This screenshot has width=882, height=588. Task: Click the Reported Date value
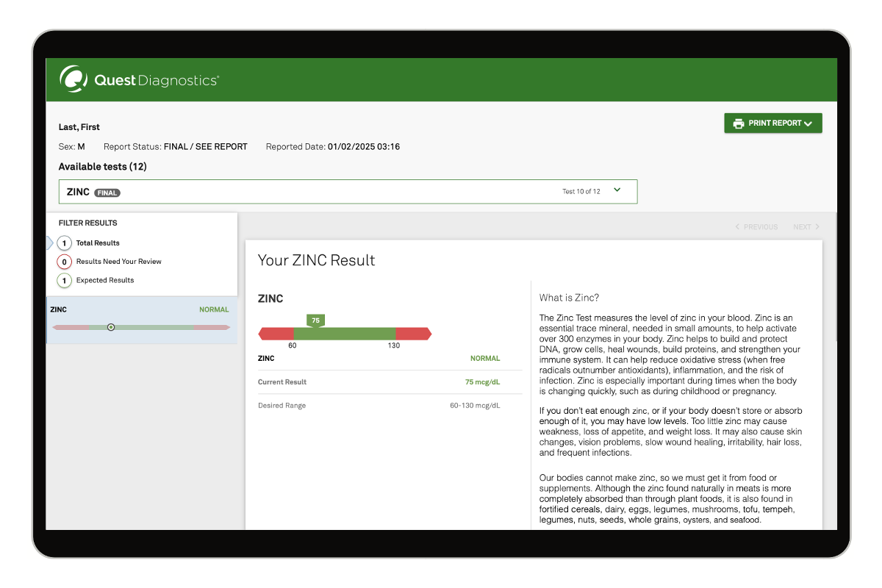point(364,147)
